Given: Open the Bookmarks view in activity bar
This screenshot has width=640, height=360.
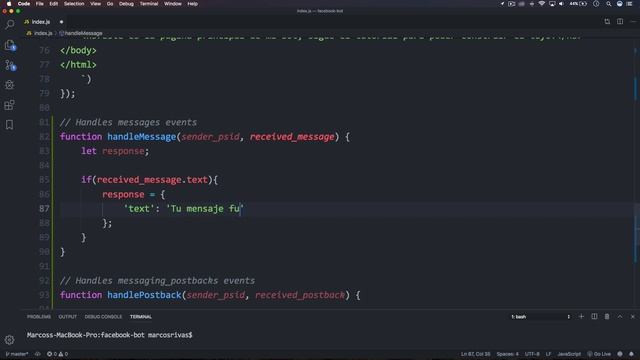Looking at the screenshot, I should (x=9, y=125).
